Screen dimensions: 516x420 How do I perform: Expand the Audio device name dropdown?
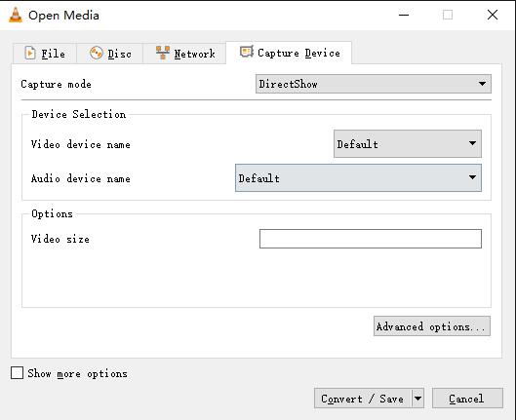click(x=358, y=177)
